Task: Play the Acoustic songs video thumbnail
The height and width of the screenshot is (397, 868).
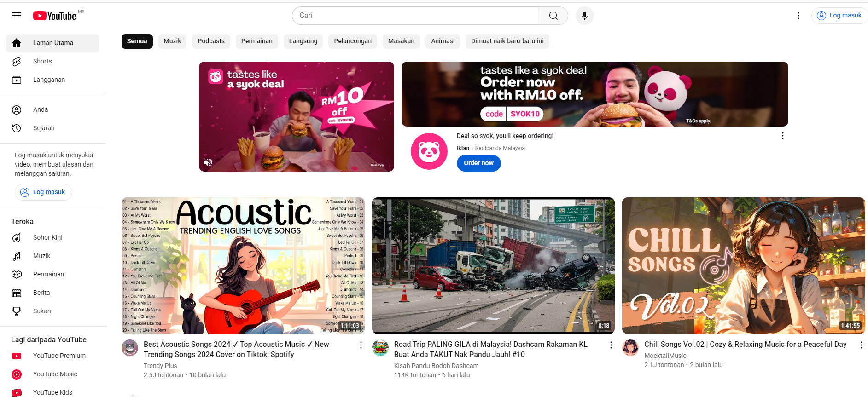Action: pyautogui.click(x=243, y=265)
